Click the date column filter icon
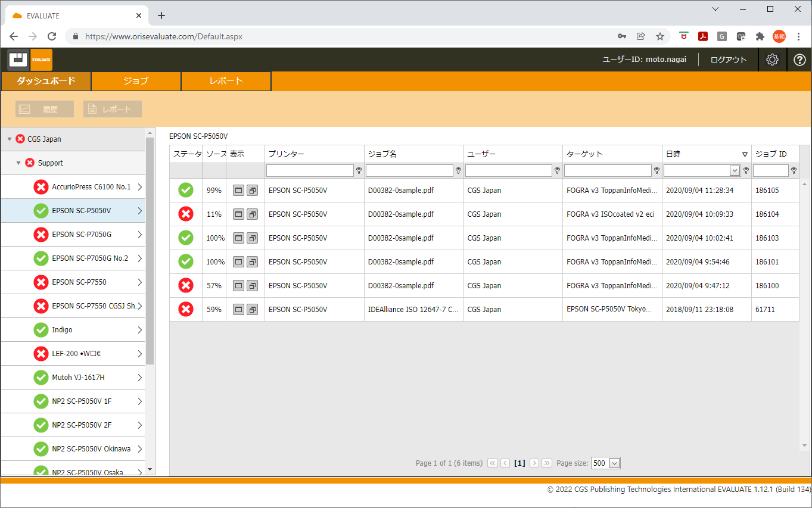This screenshot has width=812, height=508. [746, 171]
